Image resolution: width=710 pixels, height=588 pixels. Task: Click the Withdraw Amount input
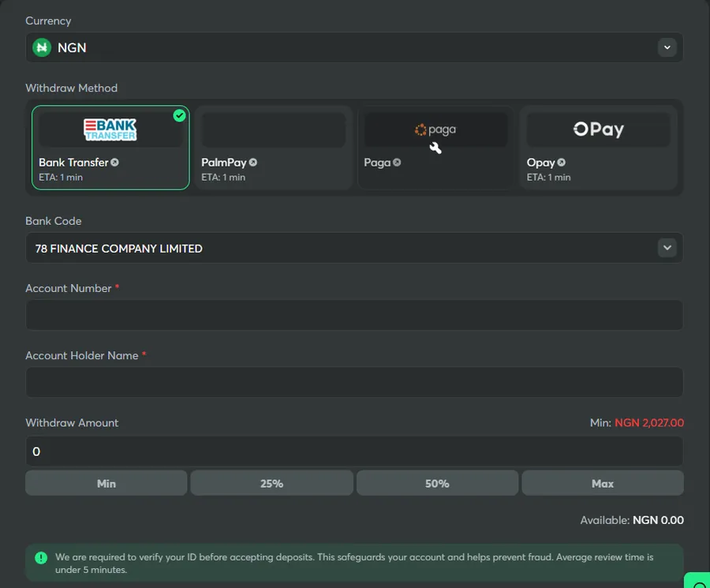tap(354, 451)
